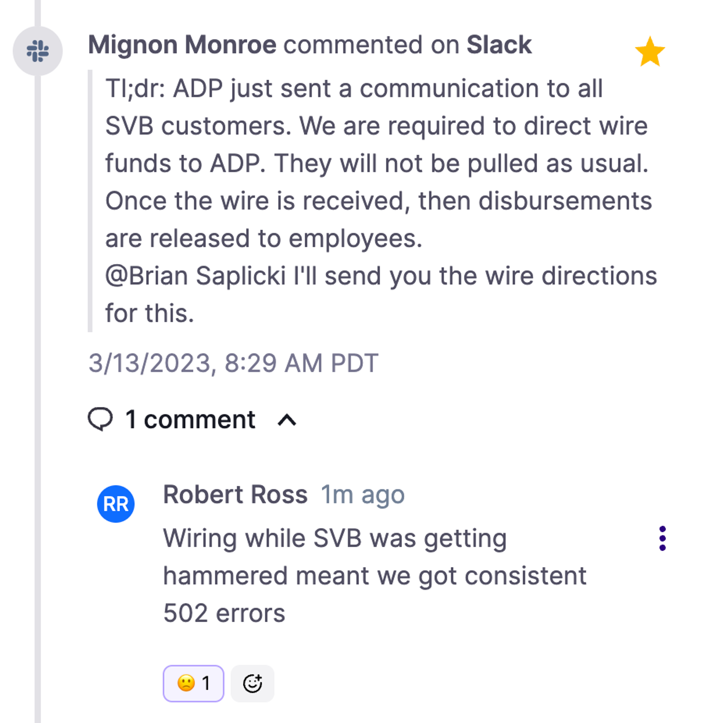728x723 pixels.
Task: Click the 1m ago timestamp
Action: click(x=363, y=495)
